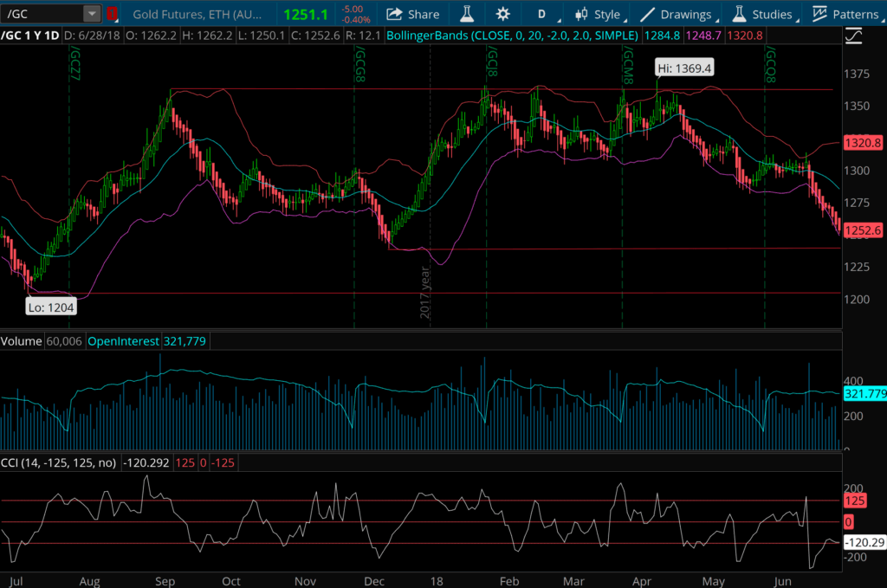The width and height of the screenshot is (887, 588).
Task: Click the 1320.8 red price bubble
Action: [x=863, y=143]
